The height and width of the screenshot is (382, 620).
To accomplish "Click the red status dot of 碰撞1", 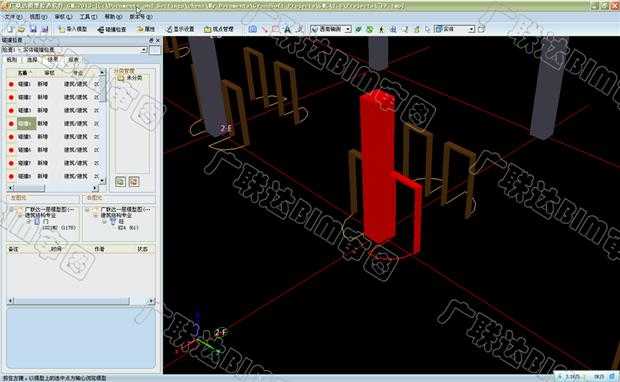I will click(11, 84).
